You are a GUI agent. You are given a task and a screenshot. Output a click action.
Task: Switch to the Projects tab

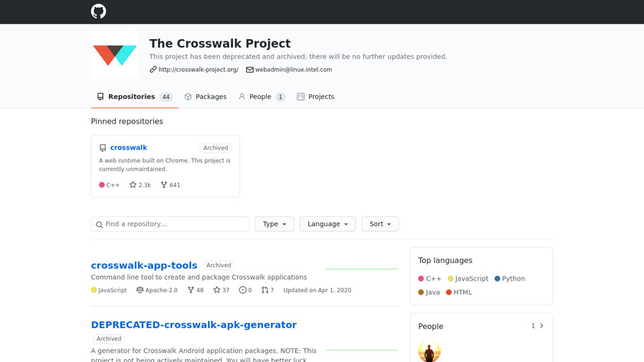point(315,97)
